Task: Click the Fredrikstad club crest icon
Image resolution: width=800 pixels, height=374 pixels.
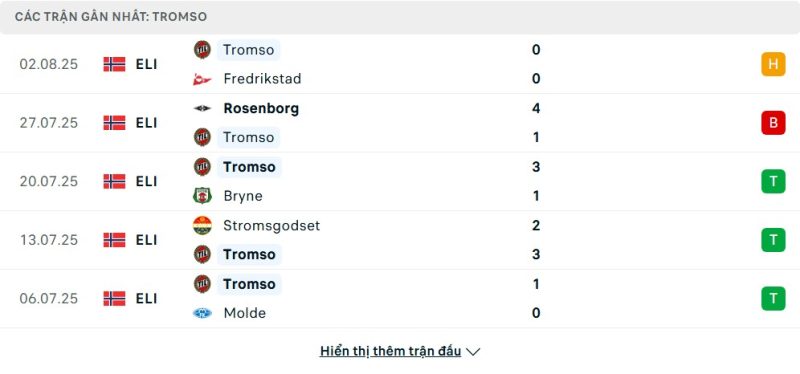Action: [202, 79]
